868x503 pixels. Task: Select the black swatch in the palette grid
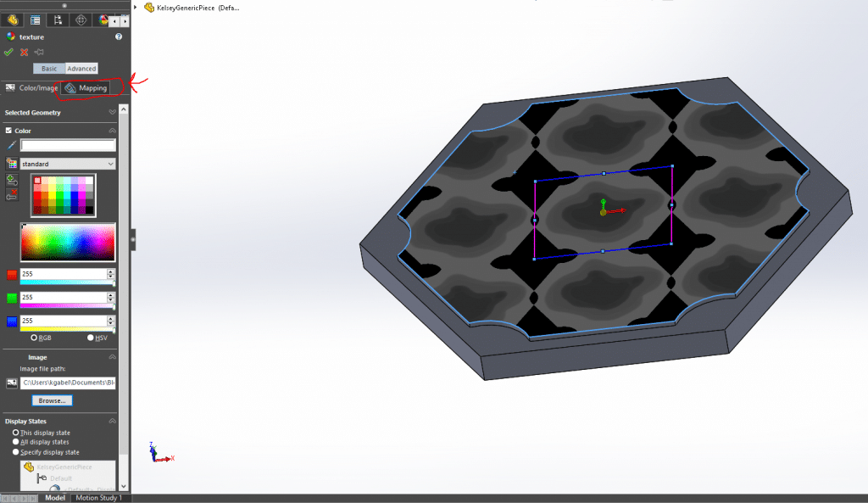tap(90, 210)
